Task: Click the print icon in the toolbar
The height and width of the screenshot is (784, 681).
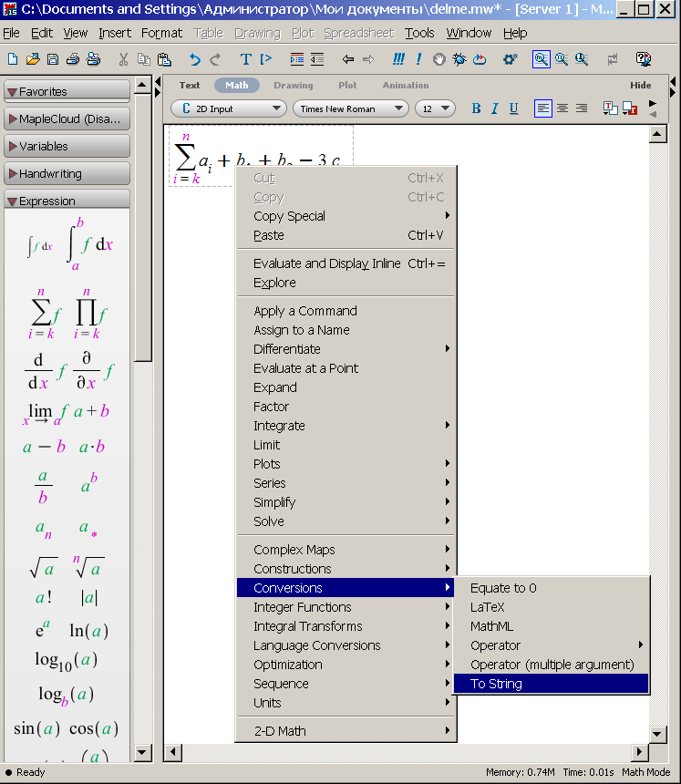Action: [73, 59]
